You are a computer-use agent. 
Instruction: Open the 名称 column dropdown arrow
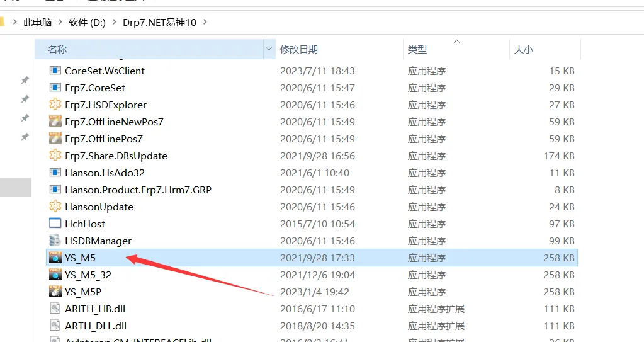(269, 49)
